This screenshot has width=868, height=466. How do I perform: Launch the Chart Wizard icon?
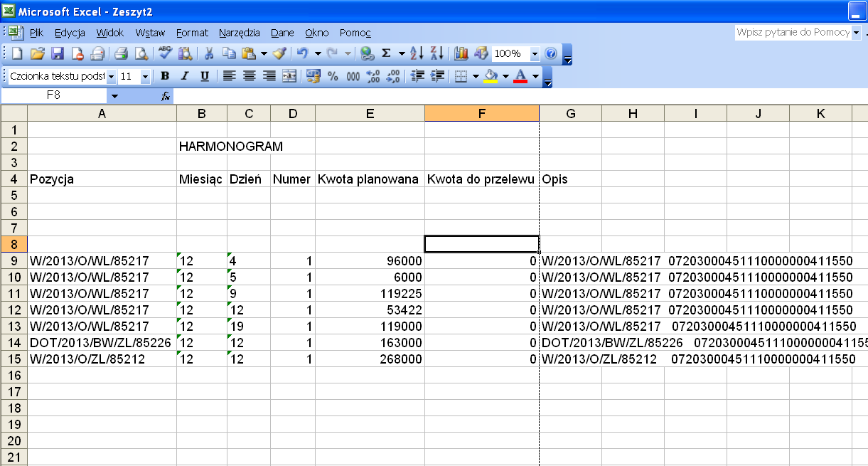pyautogui.click(x=461, y=53)
